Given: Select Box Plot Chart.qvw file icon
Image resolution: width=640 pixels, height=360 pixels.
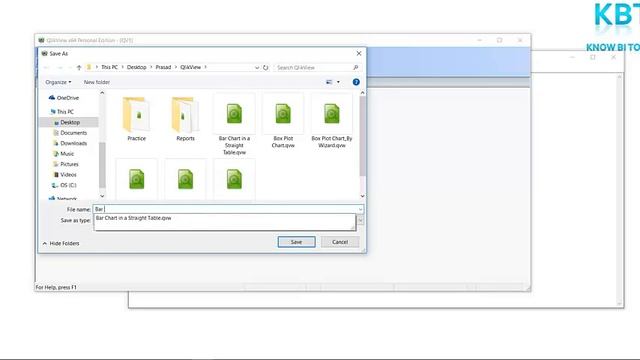Looking at the screenshot, I should [x=283, y=113].
